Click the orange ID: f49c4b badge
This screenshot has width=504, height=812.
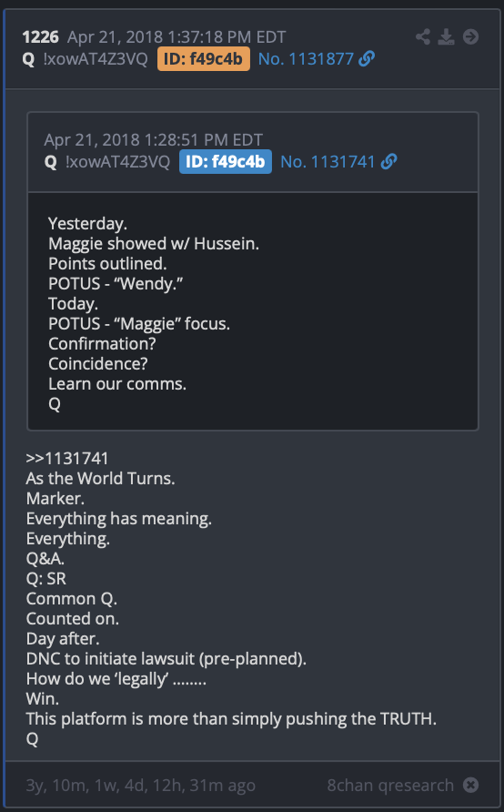204,59
